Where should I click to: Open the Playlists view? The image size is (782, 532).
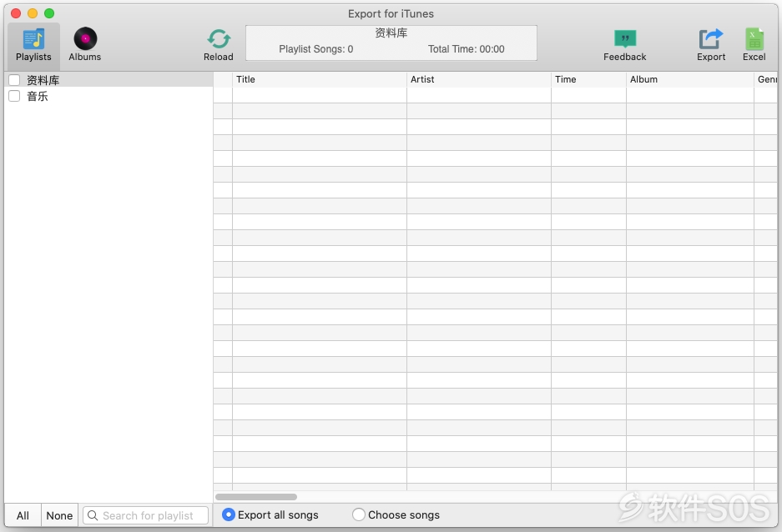(x=33, y=46)
